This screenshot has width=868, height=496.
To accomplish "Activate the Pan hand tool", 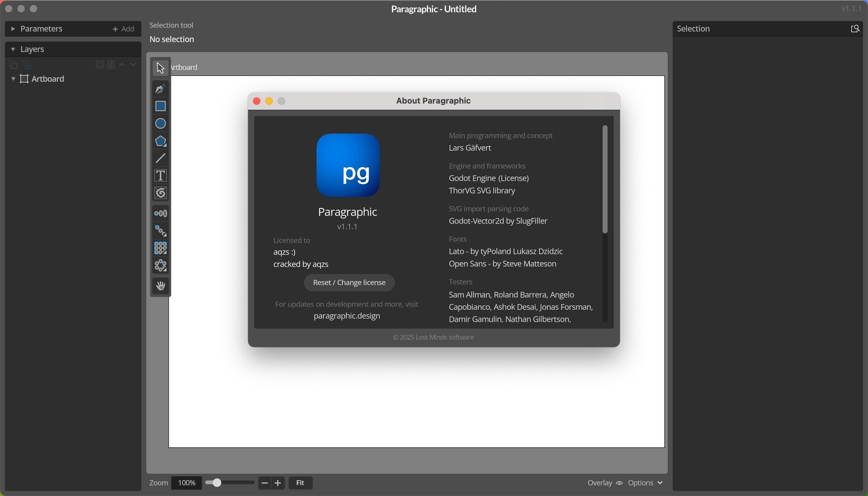I will tap(160, 285).
